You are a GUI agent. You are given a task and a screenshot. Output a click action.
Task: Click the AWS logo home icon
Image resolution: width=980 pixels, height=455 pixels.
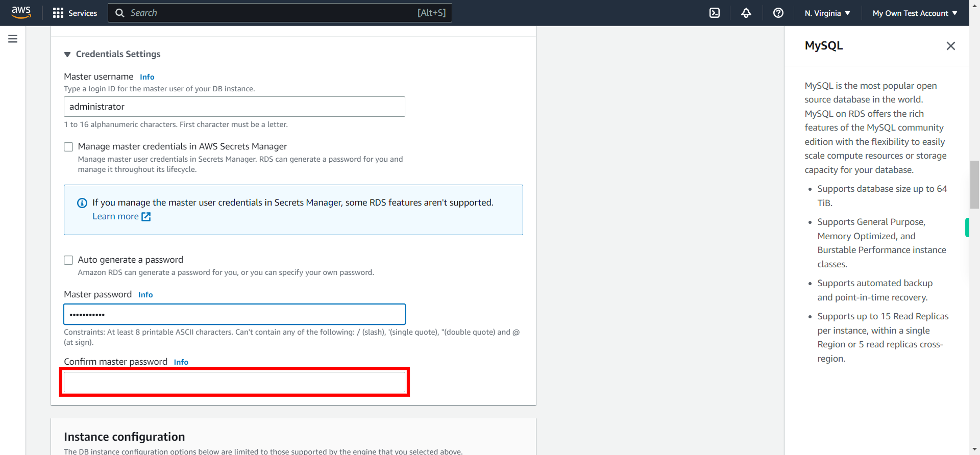pos(21,13)
